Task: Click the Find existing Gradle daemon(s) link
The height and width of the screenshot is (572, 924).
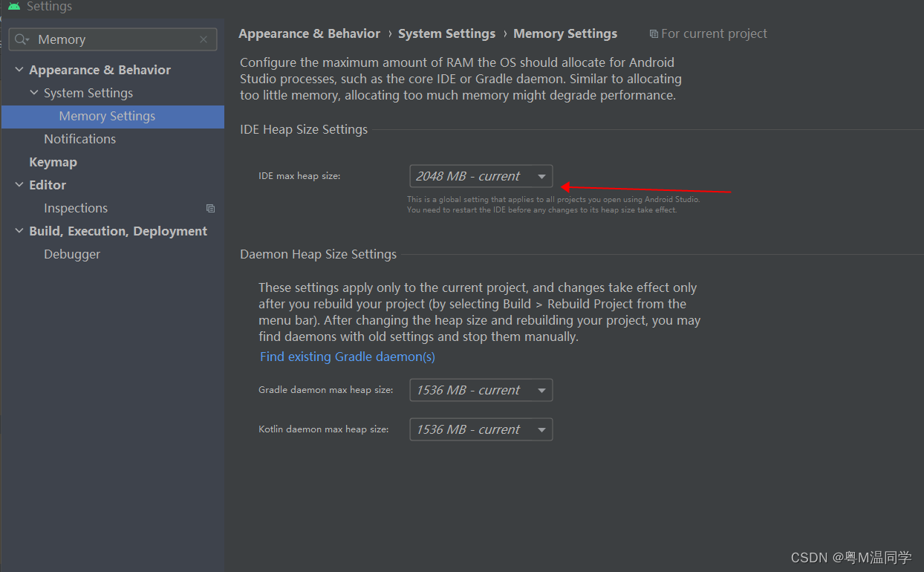Action: pyautogui.click(x=347, y=357)
